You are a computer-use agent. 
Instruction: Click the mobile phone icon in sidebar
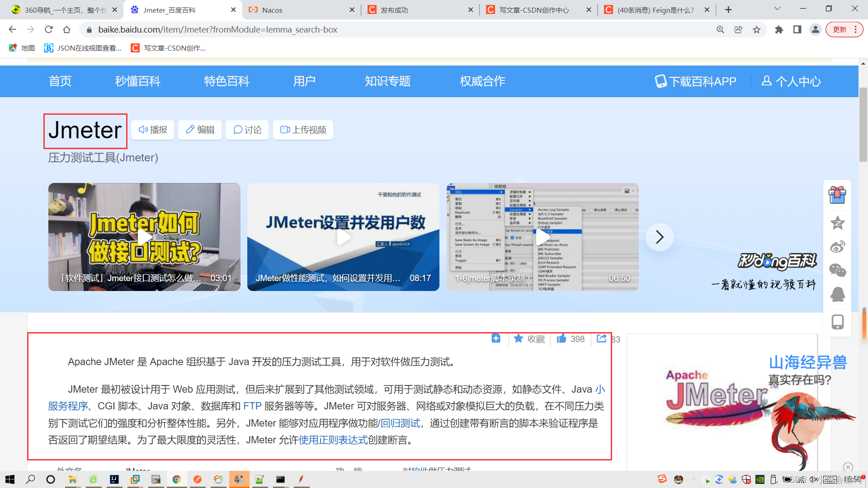coord(837,322)
